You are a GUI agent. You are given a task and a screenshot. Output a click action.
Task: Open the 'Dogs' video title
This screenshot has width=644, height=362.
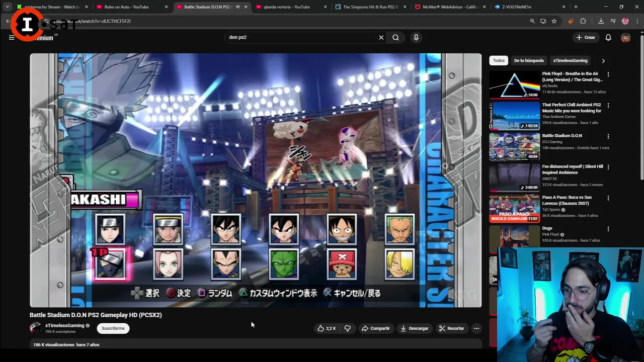(547, 228)
